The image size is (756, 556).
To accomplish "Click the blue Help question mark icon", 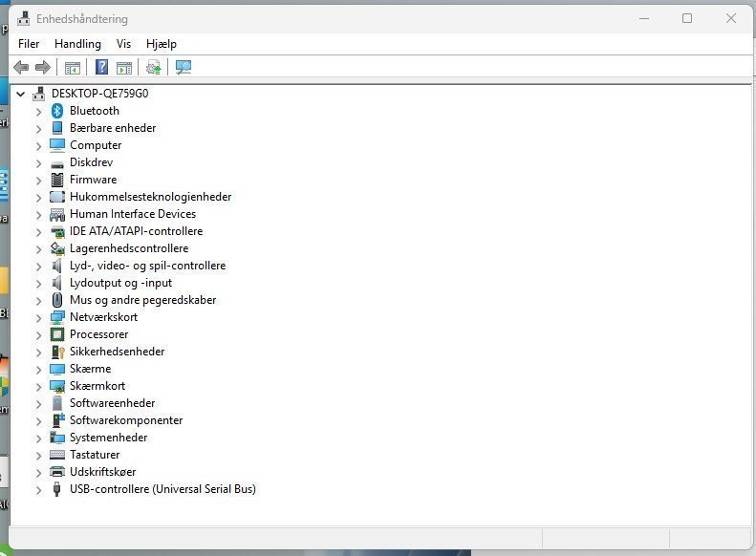I will point(101,67).
